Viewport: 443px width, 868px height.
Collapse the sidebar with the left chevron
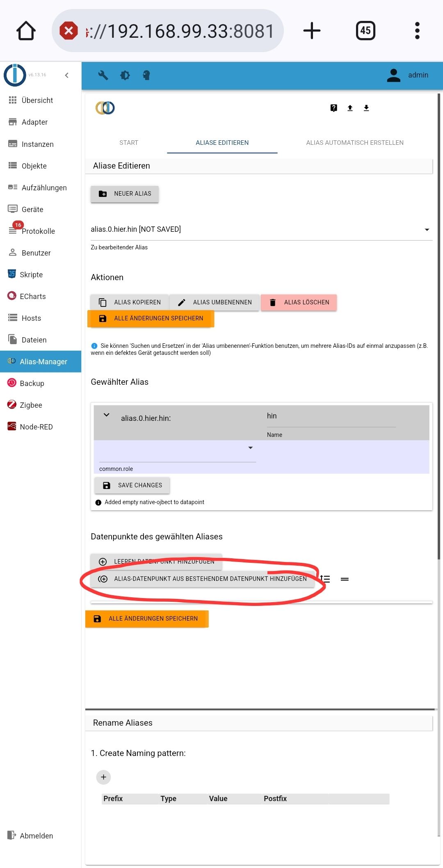[67, 75]
